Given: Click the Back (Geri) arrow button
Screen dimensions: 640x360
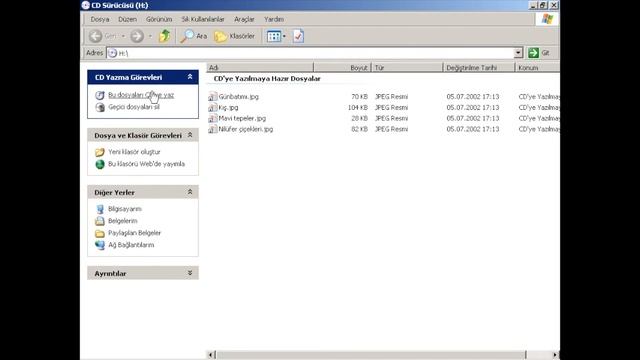Looking at the screenshot, I should 96,36.
